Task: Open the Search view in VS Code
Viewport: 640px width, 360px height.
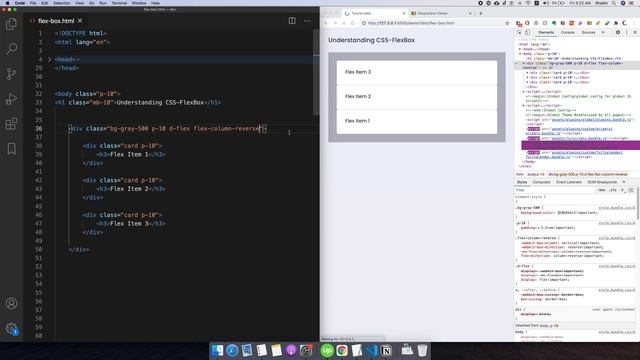Action: click(11, 49)
